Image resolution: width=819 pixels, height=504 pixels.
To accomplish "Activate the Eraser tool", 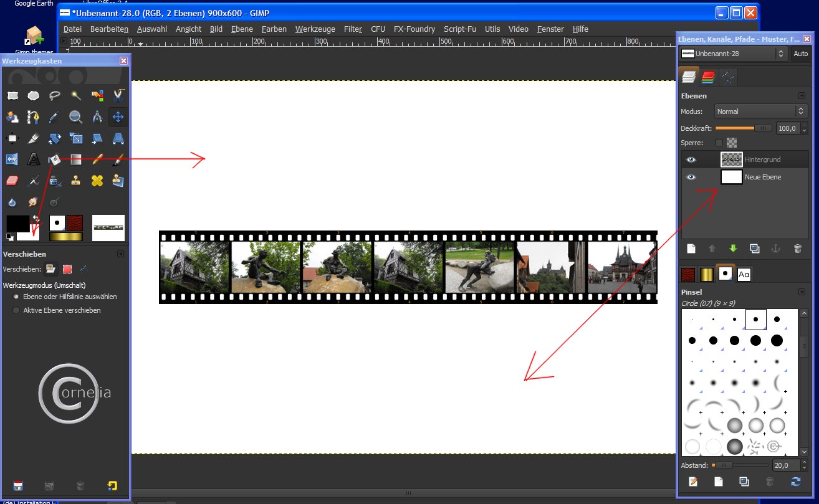I will 12,181.
